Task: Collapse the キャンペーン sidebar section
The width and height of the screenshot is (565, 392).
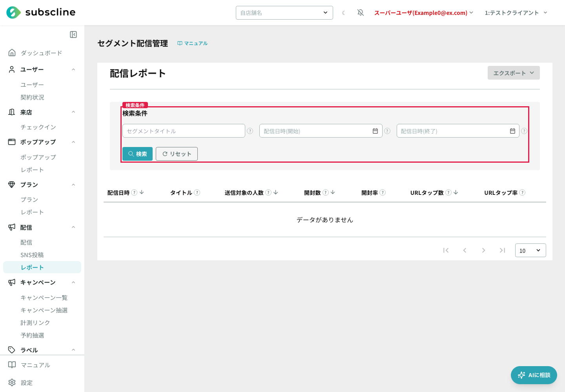Action: 73,282
